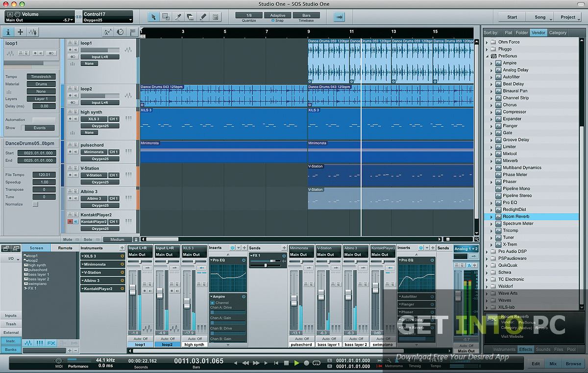The width and height of the screenshot is (588, 373).
Task: Open the Tempo track clock icon
Action: (121, 32)
